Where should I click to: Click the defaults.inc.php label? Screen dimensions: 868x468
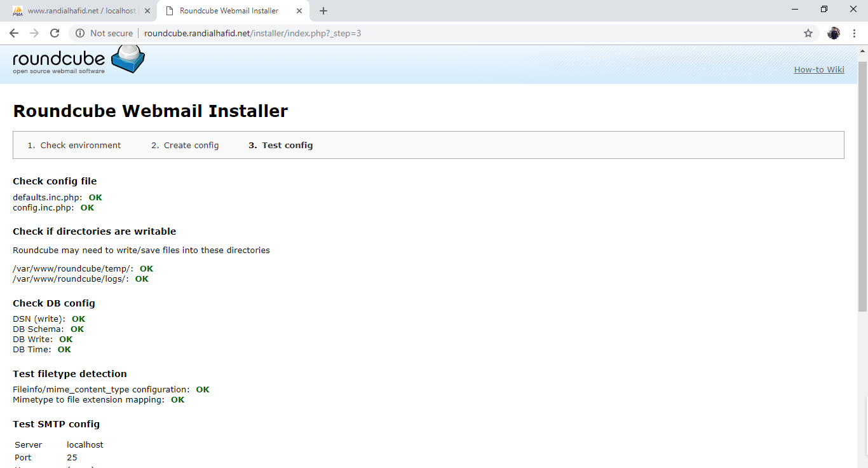[x=48, y=198]
